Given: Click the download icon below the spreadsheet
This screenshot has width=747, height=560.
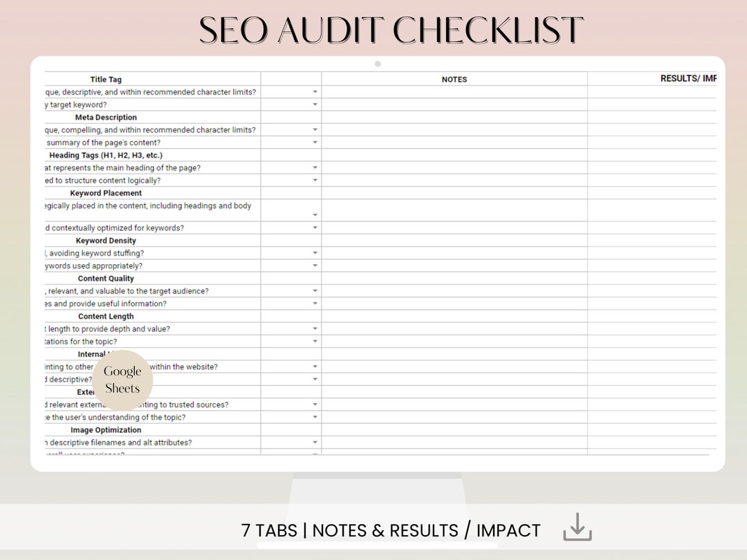Looking at the screenshot, I should pyautogui.click(x=576, y=530).
